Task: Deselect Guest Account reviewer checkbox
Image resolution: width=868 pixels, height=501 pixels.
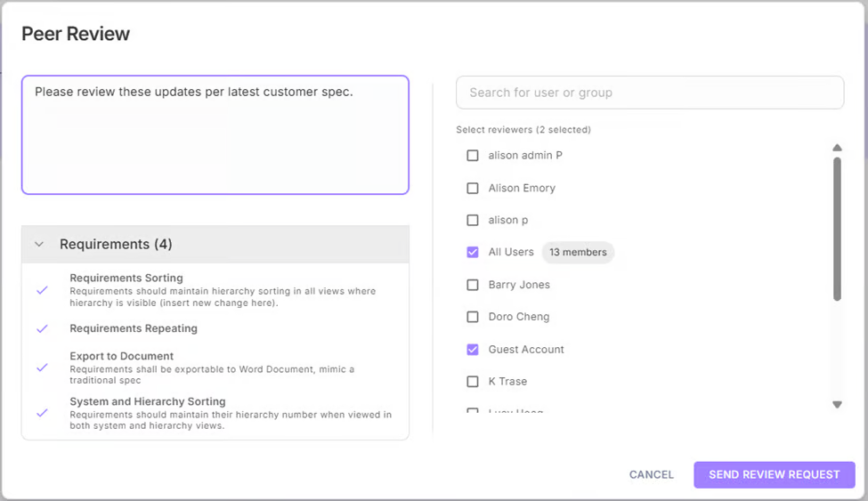Action: 473,350
